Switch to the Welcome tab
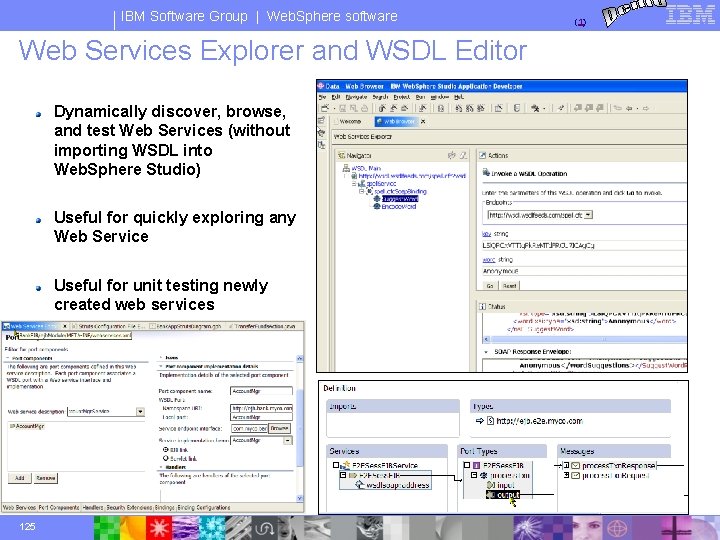This screenshot has height=540, width=720. (x=350, y=121)
